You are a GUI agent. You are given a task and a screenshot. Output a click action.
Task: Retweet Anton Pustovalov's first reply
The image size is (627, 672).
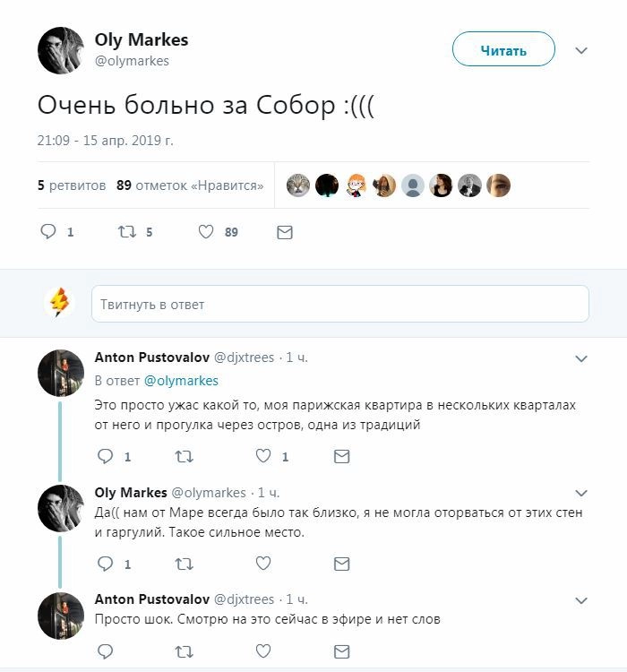tap(184, 457)
